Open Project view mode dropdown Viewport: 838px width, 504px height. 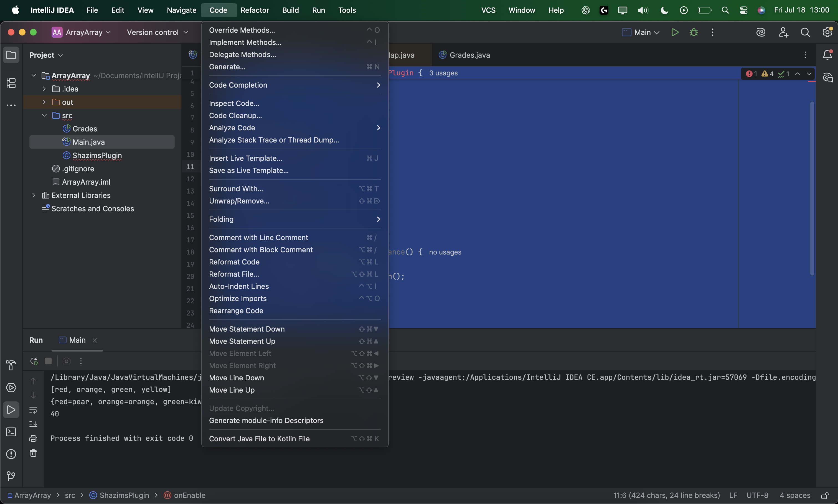tap(46, 55)
